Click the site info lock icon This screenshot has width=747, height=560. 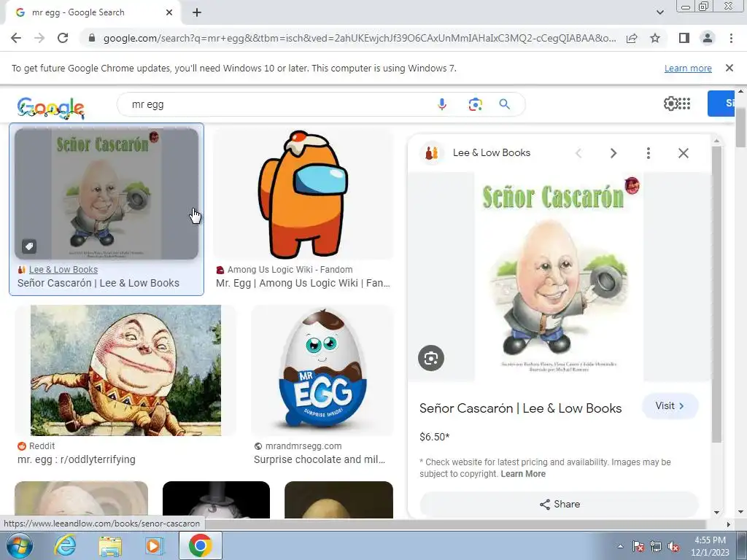tap(92, 38)
